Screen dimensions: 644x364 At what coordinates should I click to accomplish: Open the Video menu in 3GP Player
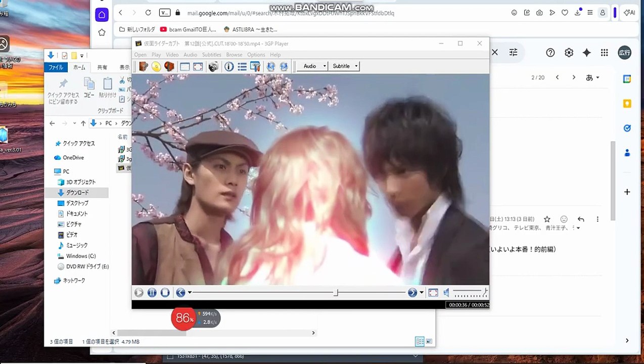click(172, 55)
